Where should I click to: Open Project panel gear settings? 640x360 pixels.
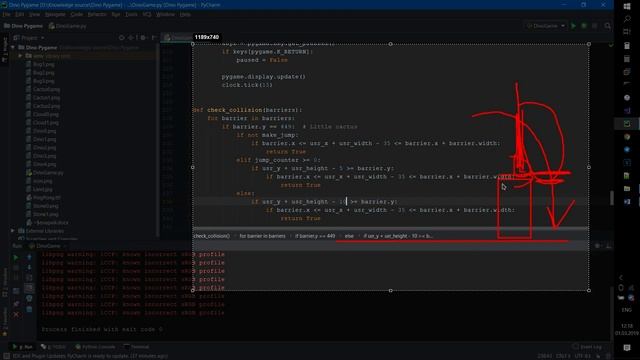143,38
